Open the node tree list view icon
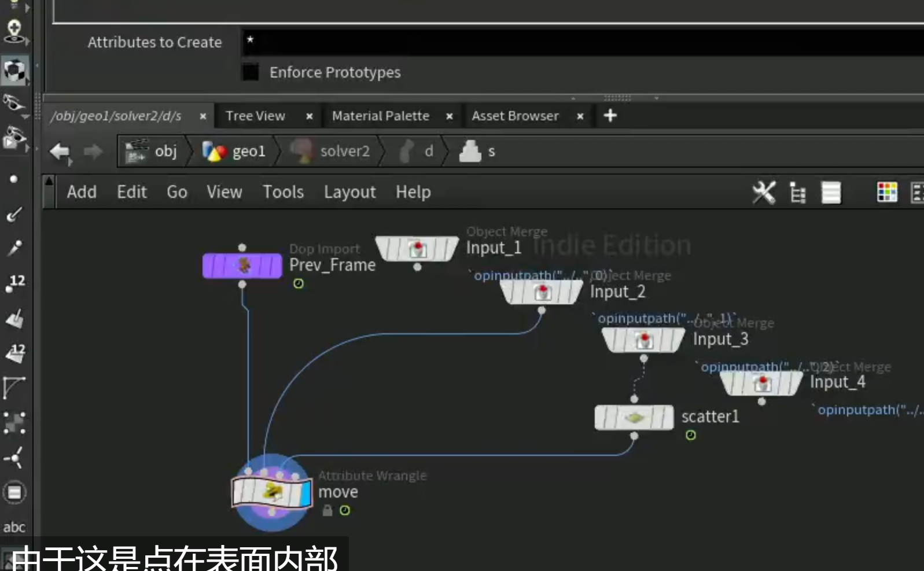Screen dimensions: 924x571 (798, 193)
